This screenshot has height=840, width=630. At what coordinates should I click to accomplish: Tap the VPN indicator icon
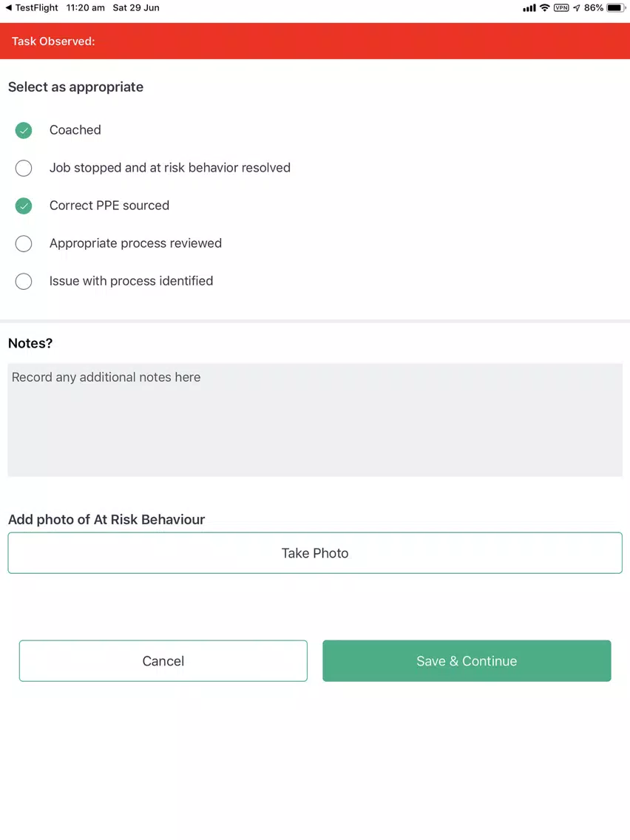(561, 8)
